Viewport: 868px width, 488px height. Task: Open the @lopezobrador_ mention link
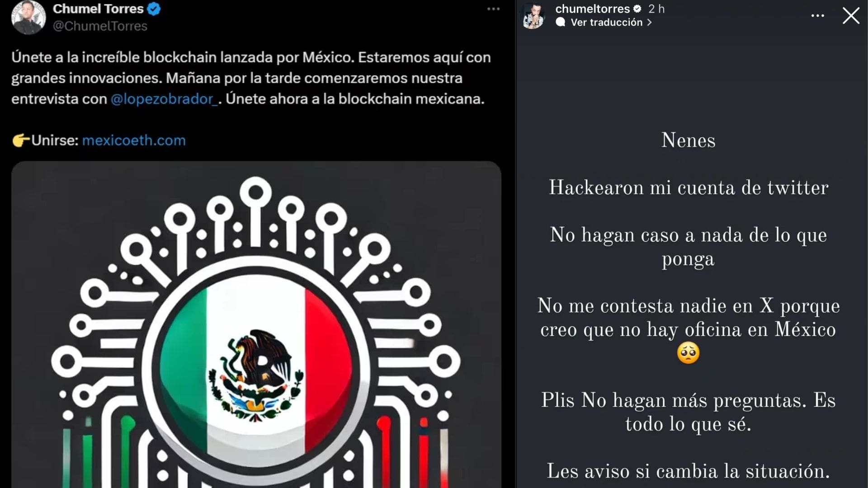pos(165,99)
